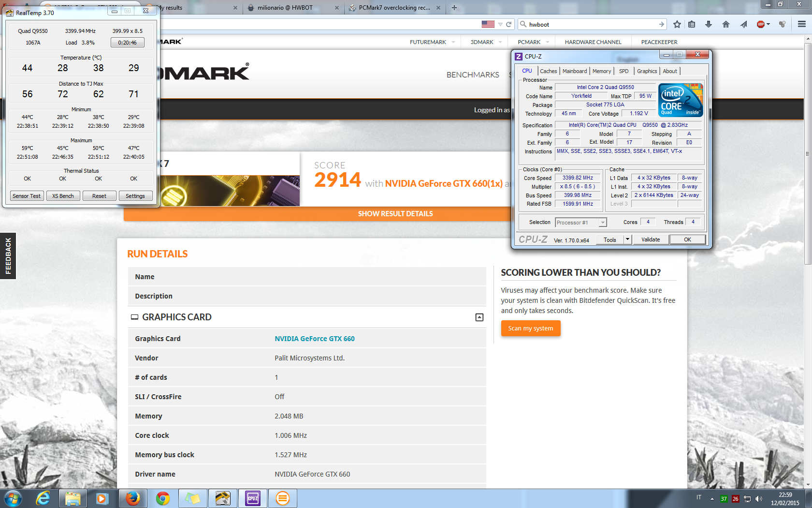This screenshot has height=508, width=812.
Task: Click the XS Bench button in RealTemp
Action: (x=63, y=196)
